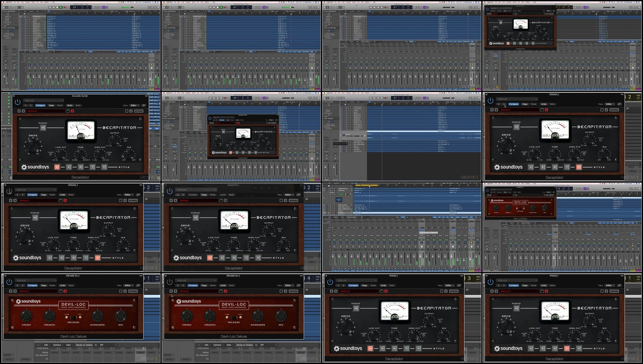Click Soundtoys logo in SlideGTR_1 Decapitator
This screenshot has width=643, height=364.
tap(187, 258)
